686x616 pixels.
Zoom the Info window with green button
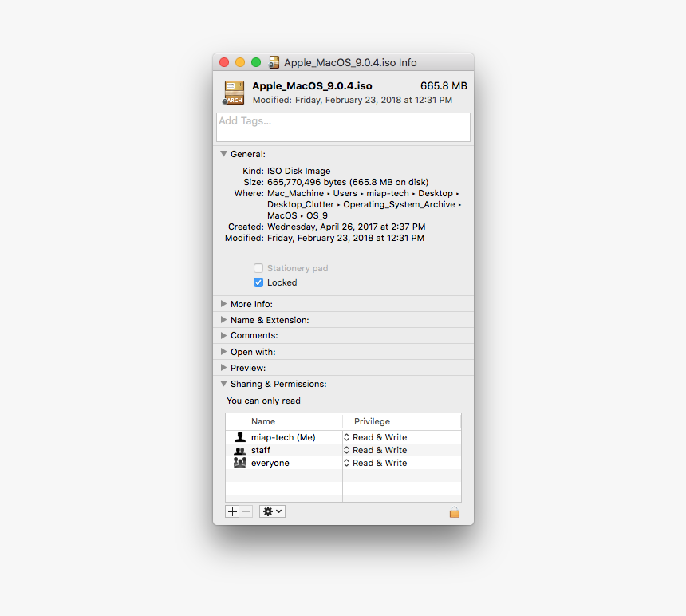[x=256, y=62]
